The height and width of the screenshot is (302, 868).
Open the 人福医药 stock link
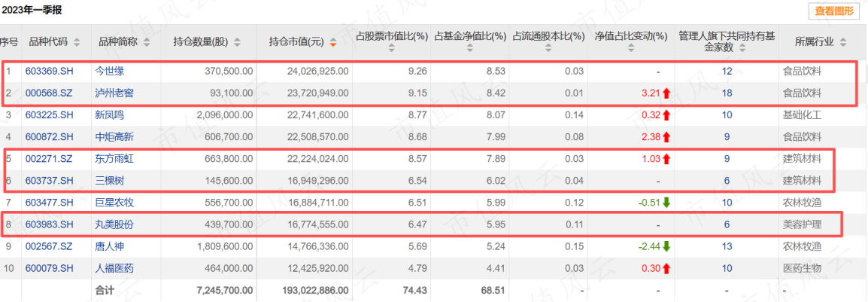[x=114, y=269]
